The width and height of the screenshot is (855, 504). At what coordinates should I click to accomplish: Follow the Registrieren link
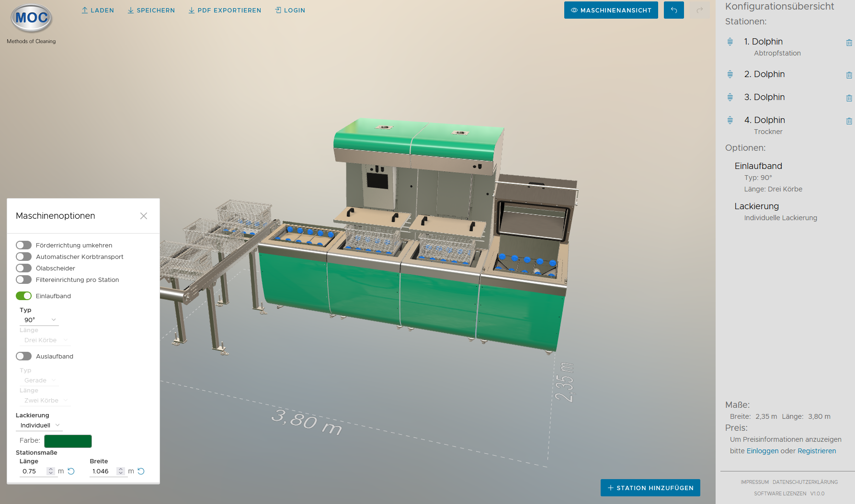tap(816, 451)
